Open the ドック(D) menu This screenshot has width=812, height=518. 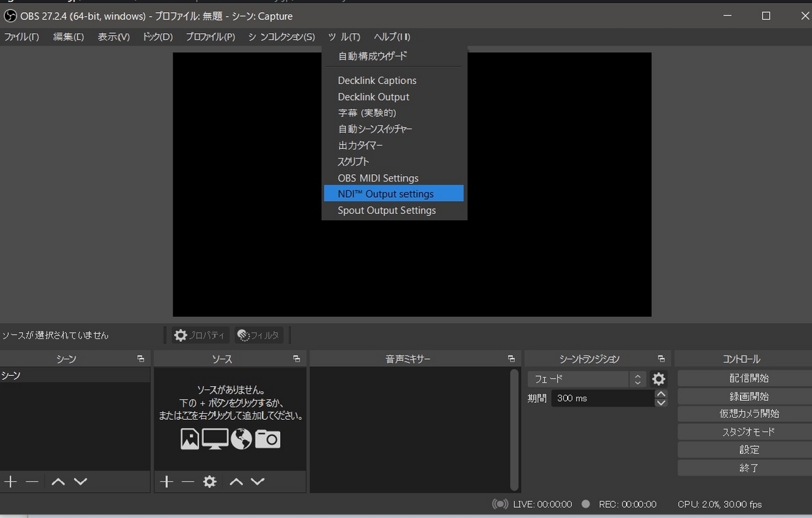tap(158, 37)
